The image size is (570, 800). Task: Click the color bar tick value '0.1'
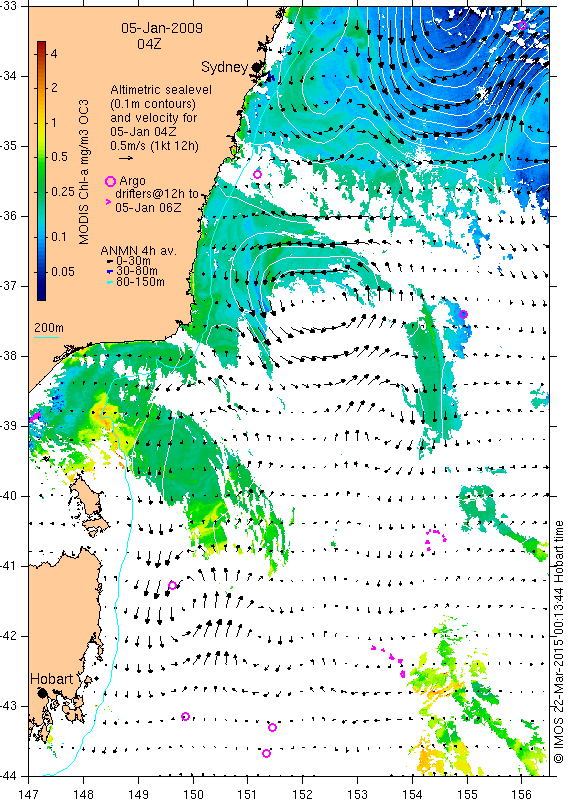click(x=60, y=237)
